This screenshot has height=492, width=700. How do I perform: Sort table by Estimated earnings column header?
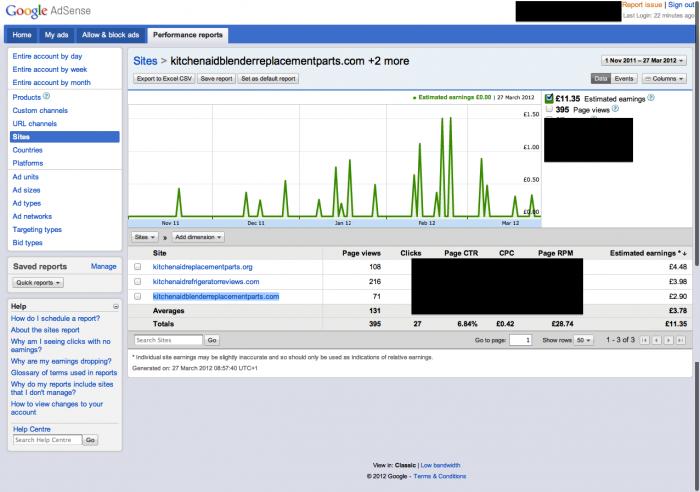[x=648, y=253]
